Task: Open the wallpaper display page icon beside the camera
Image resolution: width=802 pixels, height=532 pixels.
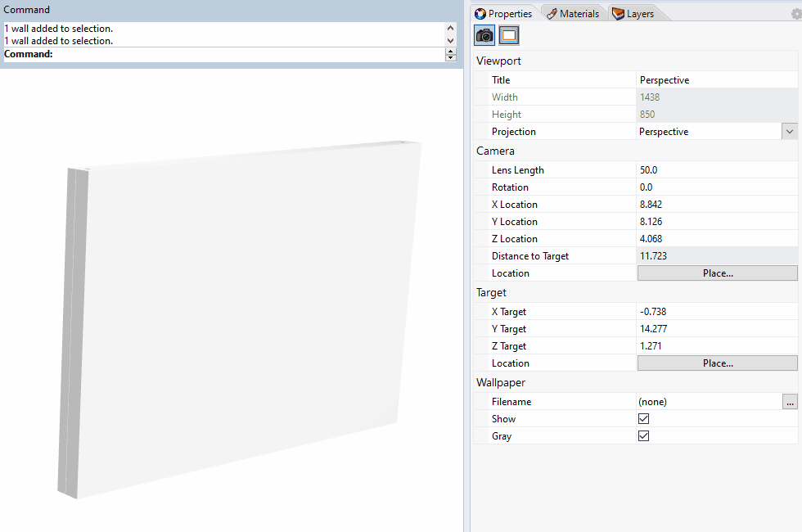Action: [507, 34]
